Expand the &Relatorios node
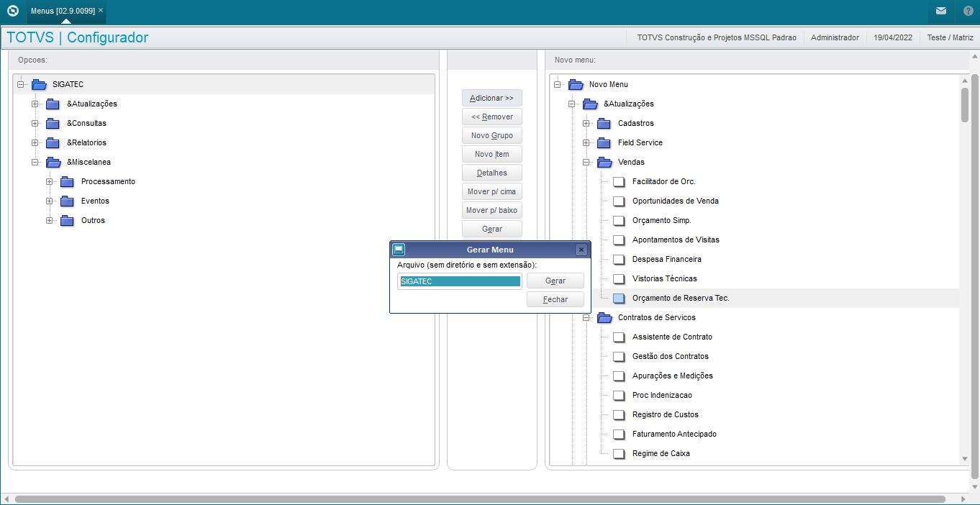 (35, 142)
